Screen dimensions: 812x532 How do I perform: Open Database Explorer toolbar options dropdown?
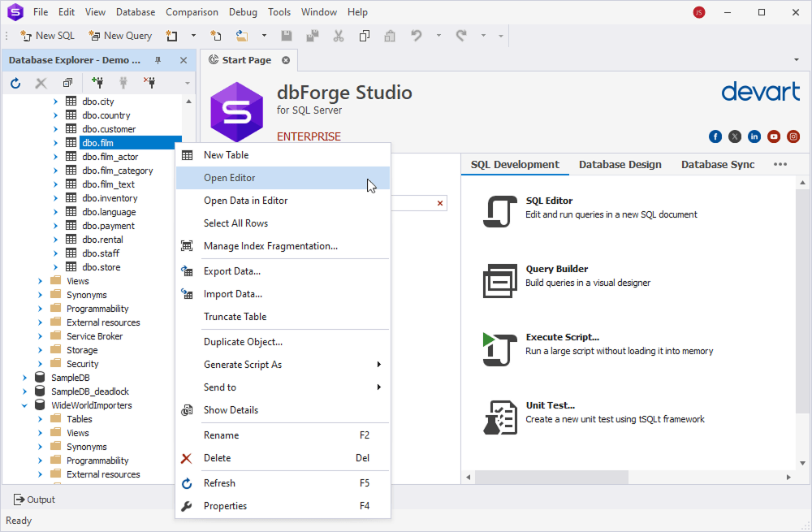(188, 83)
